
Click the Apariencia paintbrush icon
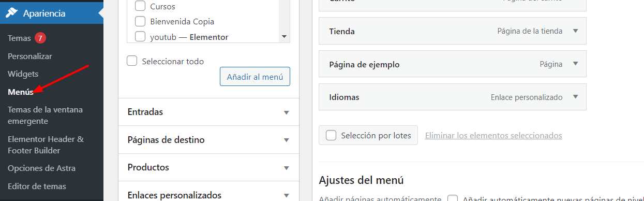click(11, 13)
